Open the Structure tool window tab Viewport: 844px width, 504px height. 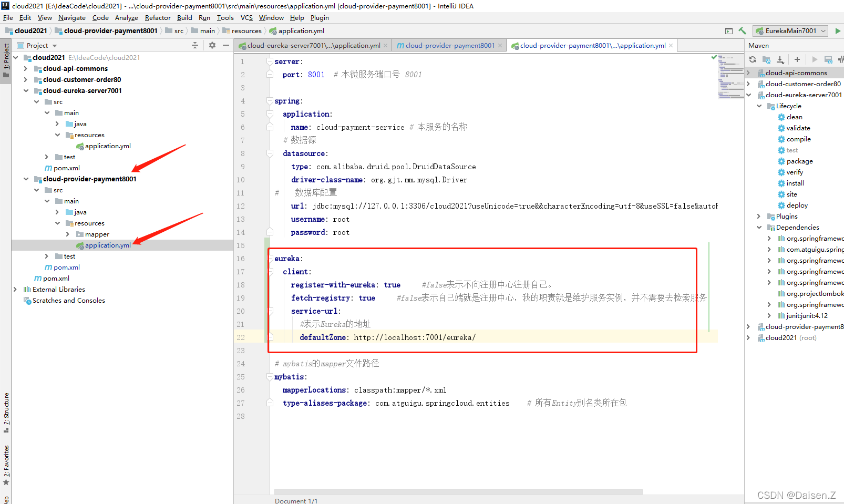(6, 413)
